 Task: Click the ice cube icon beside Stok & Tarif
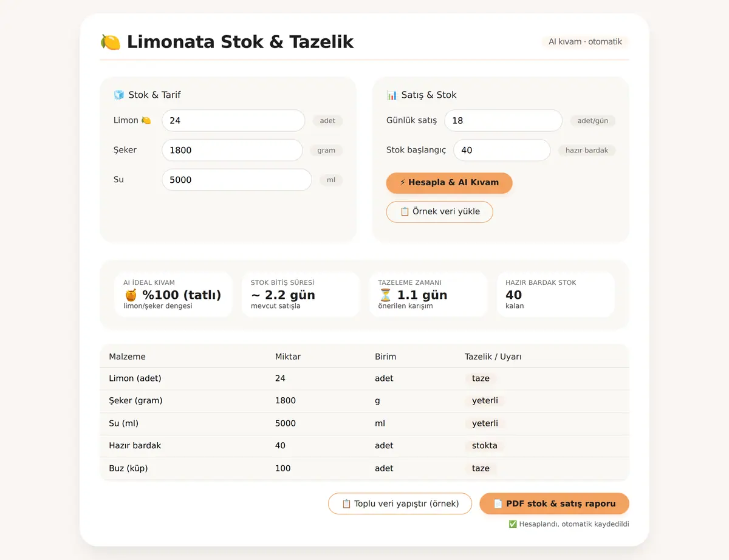coord(119,95)
